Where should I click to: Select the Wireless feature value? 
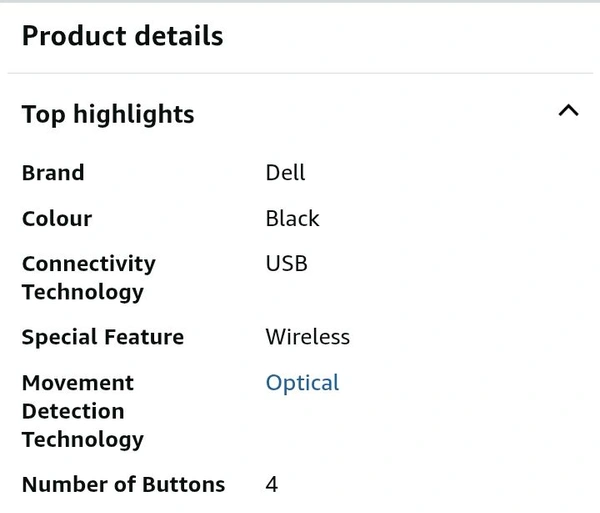[x=307, y=337]
